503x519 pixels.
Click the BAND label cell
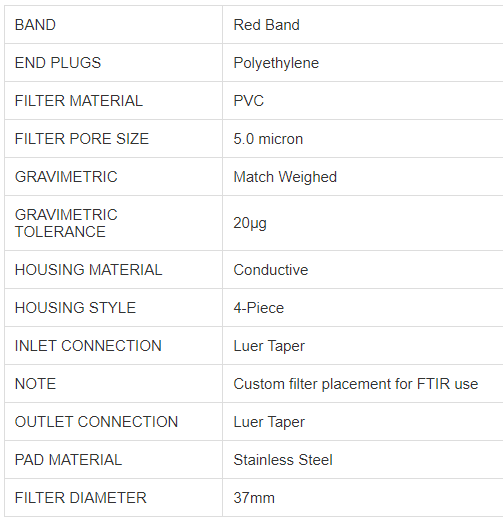click(113, 25)
